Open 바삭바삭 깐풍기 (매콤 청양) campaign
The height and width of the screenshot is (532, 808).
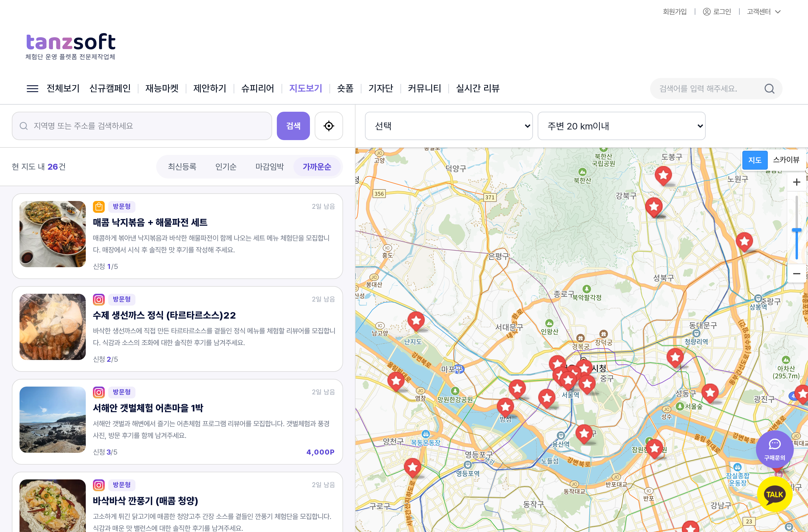click(145, 501)
